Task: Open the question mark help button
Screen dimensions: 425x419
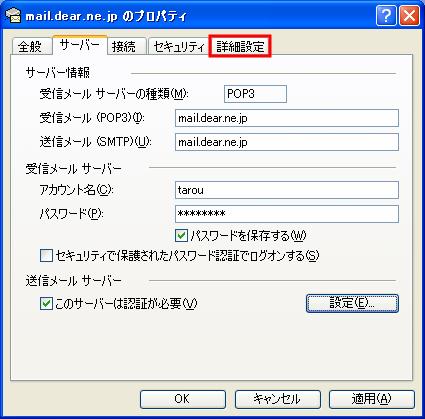Action: pos(386,16)
